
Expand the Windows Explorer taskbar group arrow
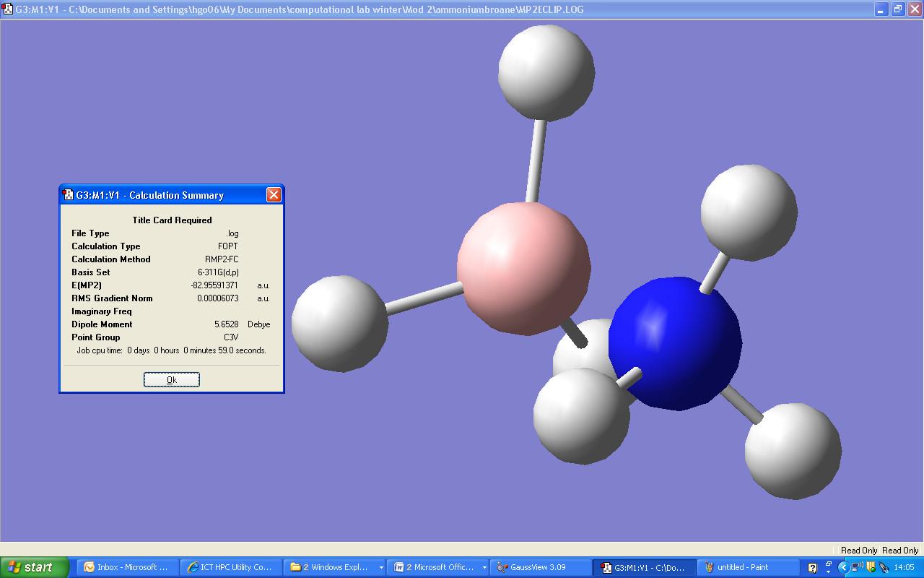pyautogui.click(x=381, y=568)
